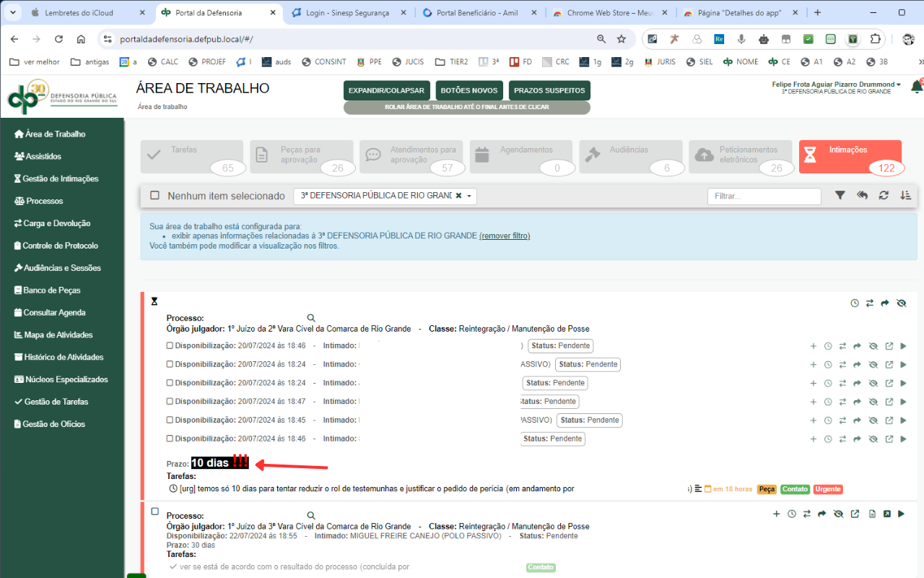Click the clock icon in the Miguel Freire Canejo card
The width and height of the screenshot is (924, 578).
click(792, 514)
